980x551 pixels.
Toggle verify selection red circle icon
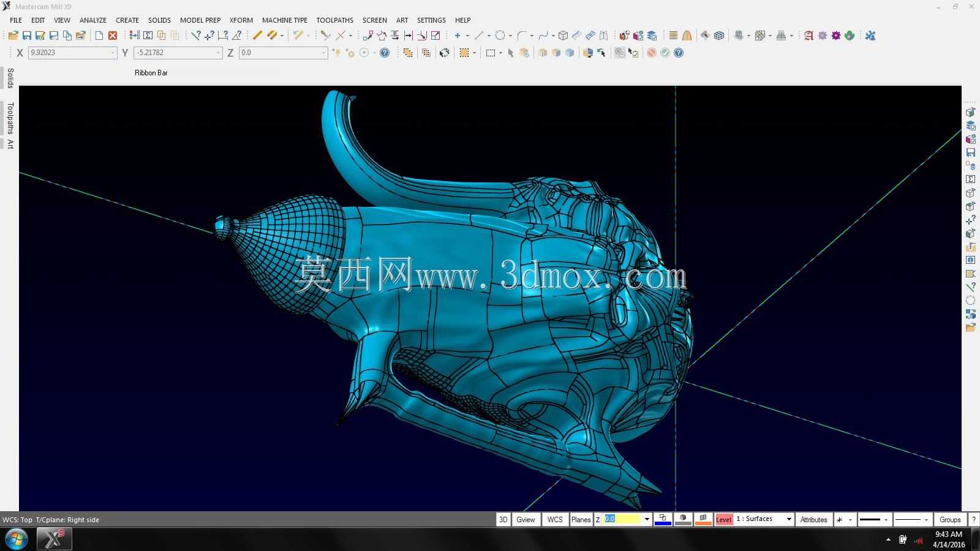point(652,53)
